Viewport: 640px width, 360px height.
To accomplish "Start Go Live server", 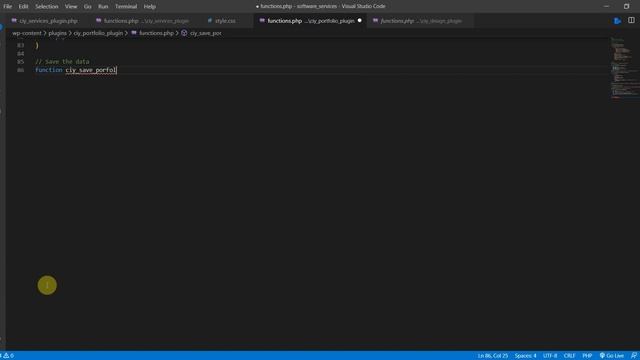I will (x=611, y=356).
